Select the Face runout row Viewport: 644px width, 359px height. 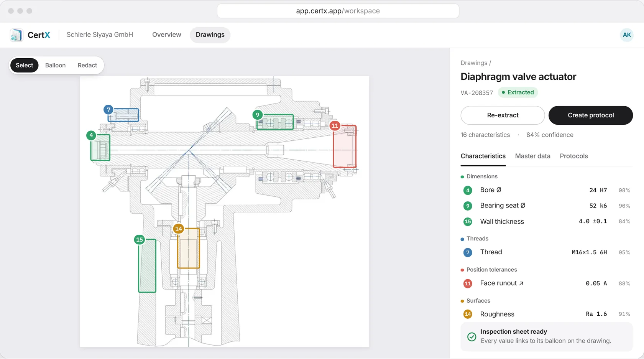(547, 283)
